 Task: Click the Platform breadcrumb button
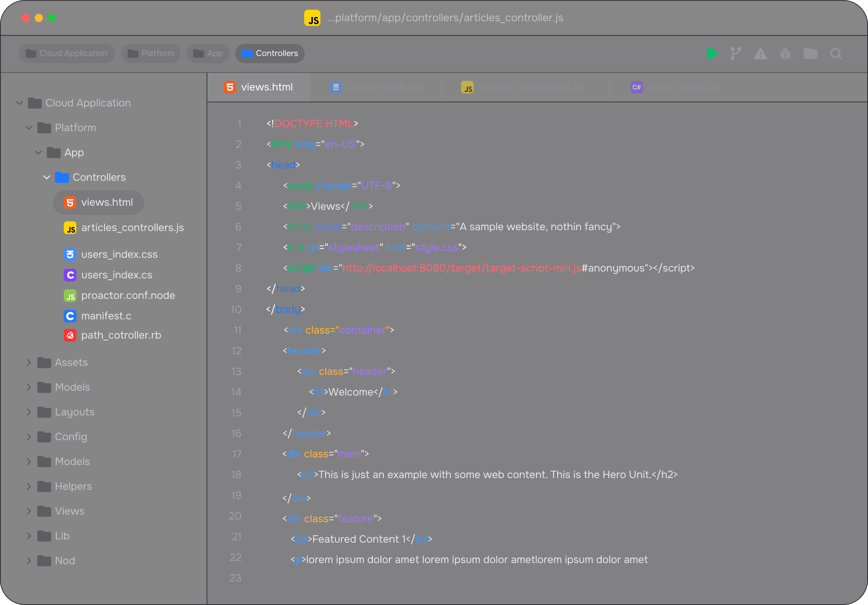tap(151, 53)
